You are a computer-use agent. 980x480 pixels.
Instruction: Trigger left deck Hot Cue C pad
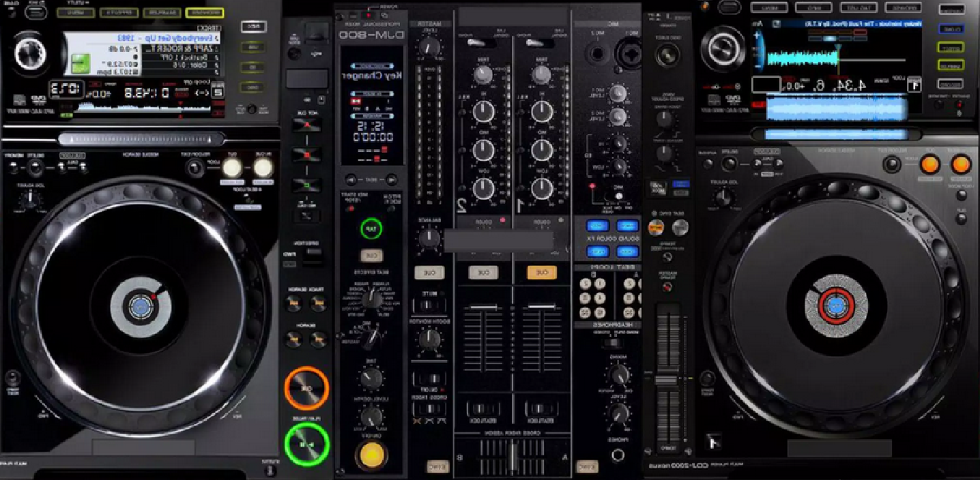306,185
